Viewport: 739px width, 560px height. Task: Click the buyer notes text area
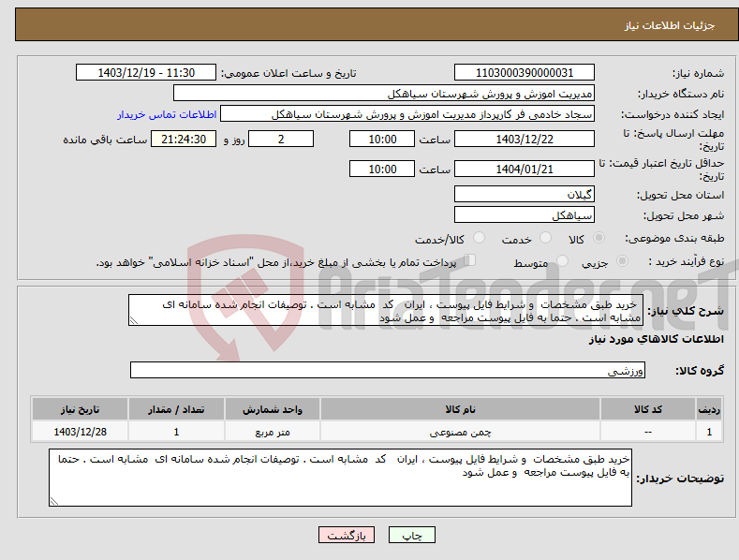pos(340,478)
